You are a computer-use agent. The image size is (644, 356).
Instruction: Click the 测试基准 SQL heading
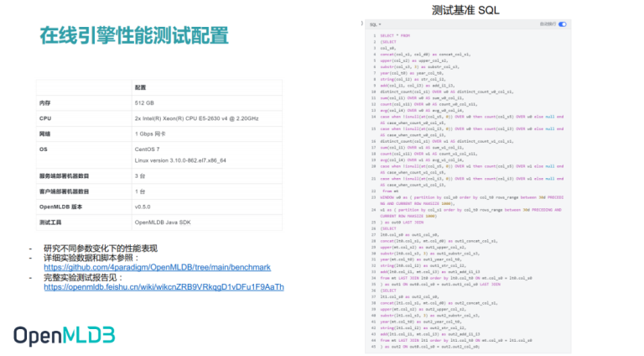pyautogui.click(x=465, y=10)
